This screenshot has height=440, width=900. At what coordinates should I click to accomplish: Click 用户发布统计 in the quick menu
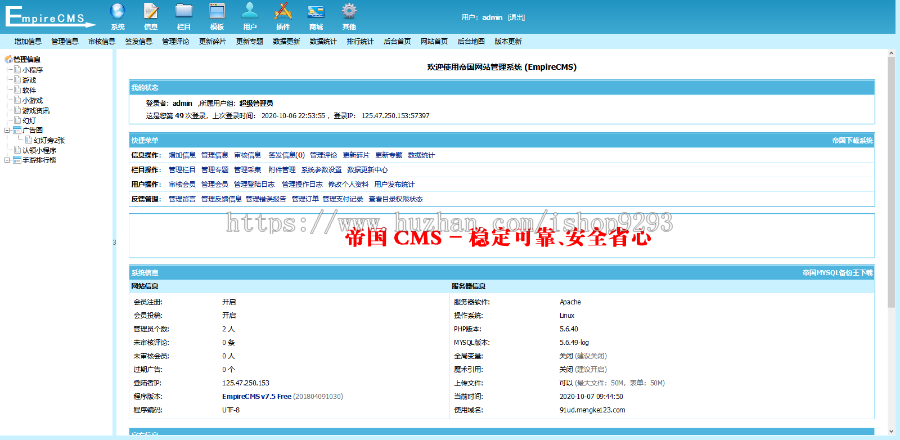(394, 184)
